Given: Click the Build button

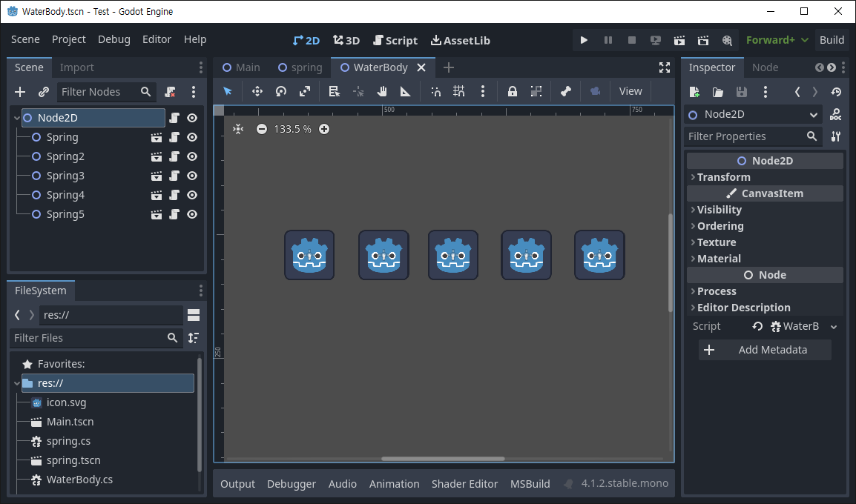Looking at the screenshot, I should 832,40.
